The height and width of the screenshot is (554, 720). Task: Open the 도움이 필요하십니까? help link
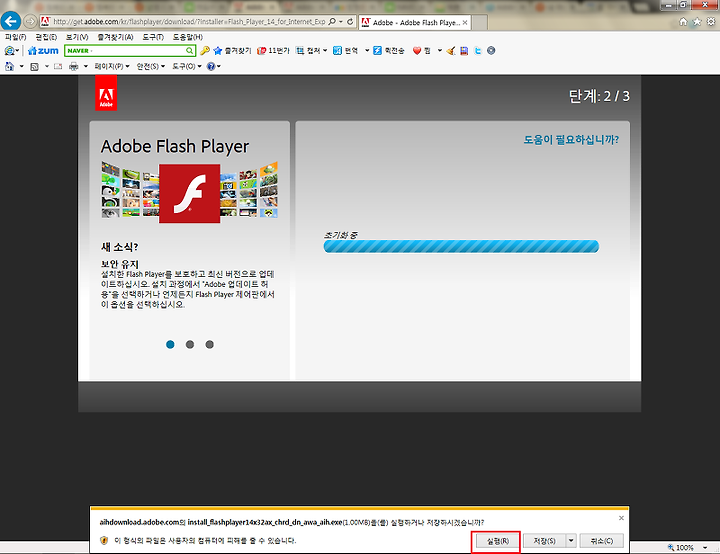click(x=571, y=140)
